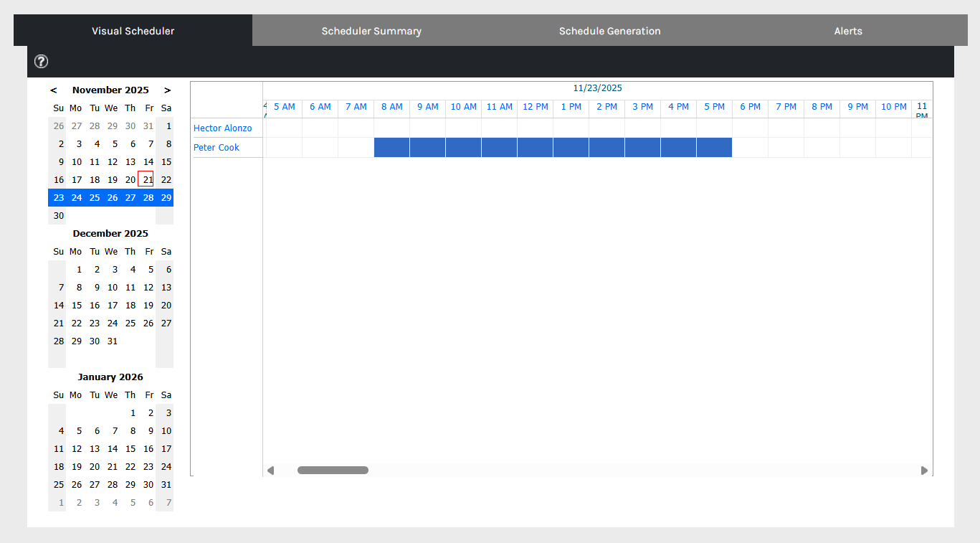Click Hector Alonzo's empty 10 AM cell

pos(464,128)
